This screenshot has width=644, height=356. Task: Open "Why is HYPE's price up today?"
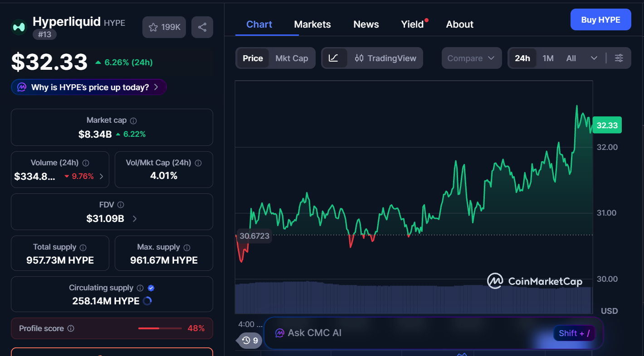point(88,87)
